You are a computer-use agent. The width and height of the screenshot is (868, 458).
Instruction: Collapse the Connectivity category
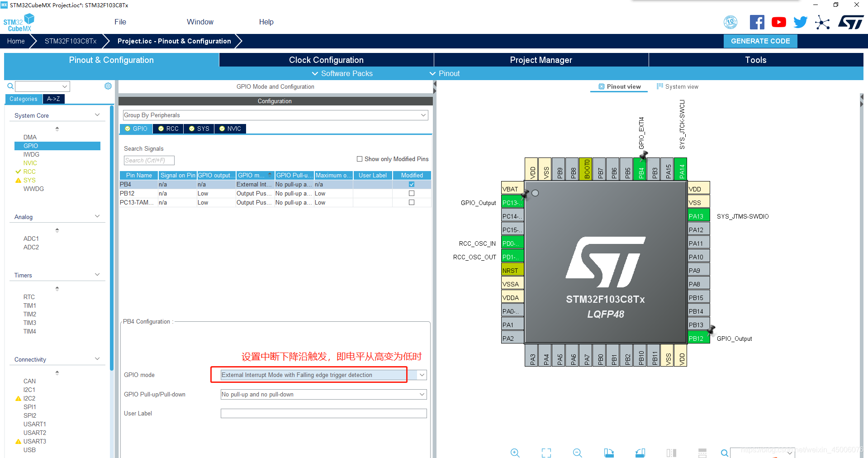(97, 359)
